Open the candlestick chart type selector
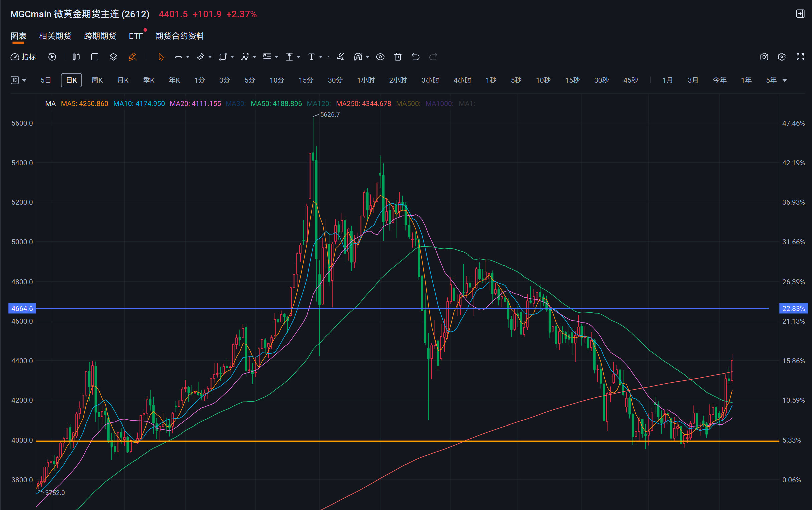812x510 pixels. pyautogui.click(x=76, y=57)
